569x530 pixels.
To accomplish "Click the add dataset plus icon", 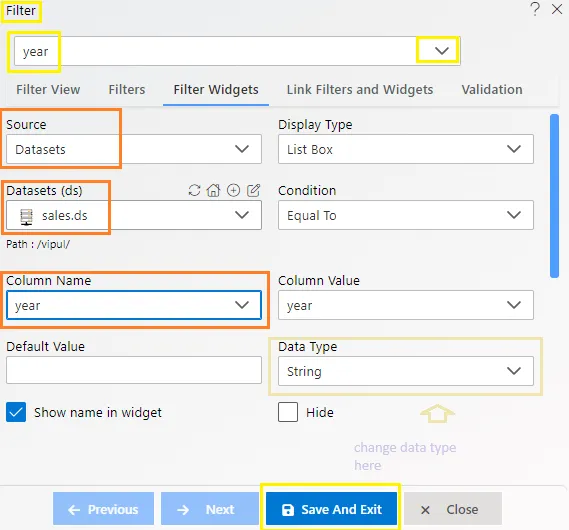I will [233, 190].
